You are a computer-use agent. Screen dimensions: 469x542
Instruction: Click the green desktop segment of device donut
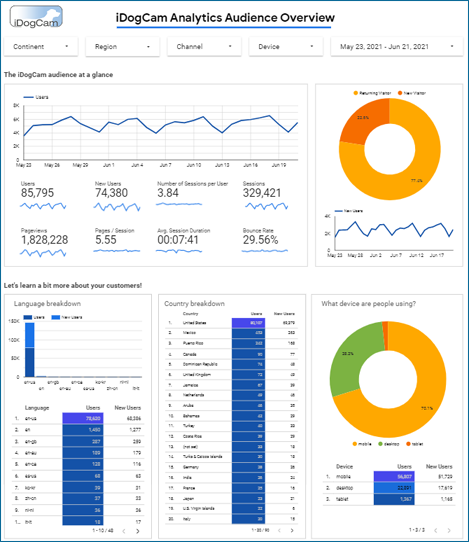[349, 359]
